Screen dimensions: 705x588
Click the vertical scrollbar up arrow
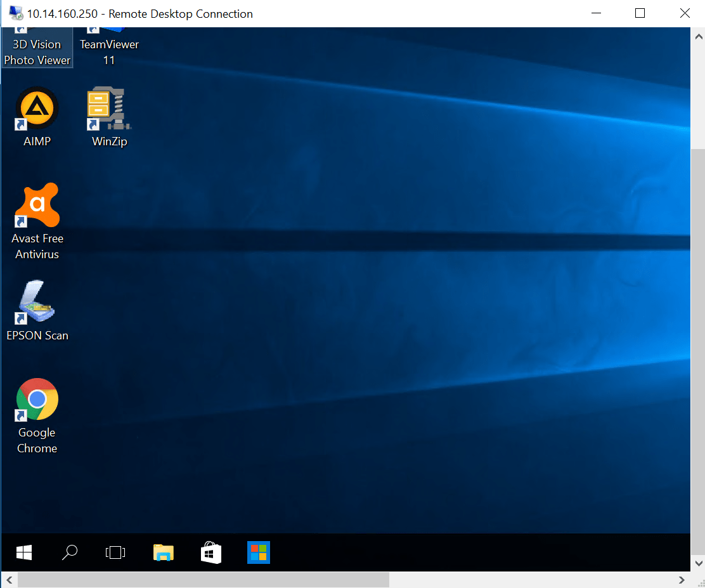point(698,37)
